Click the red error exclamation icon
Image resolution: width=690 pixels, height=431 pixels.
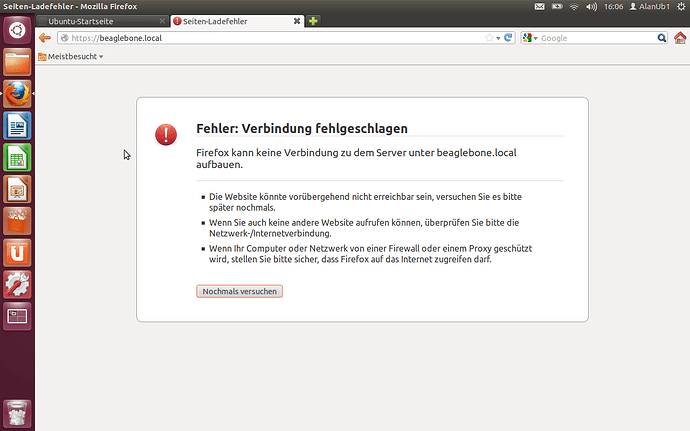(166, 134)
